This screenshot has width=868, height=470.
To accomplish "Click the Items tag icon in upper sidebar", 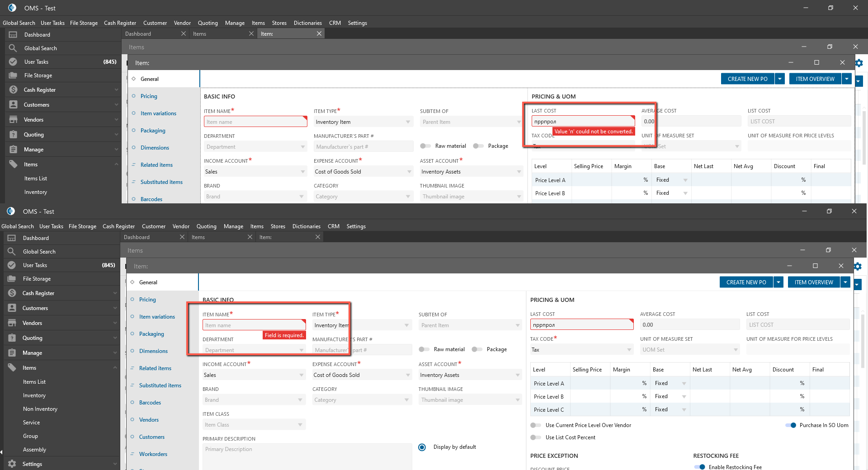I will pyautogui.click(x=13, y=164).
